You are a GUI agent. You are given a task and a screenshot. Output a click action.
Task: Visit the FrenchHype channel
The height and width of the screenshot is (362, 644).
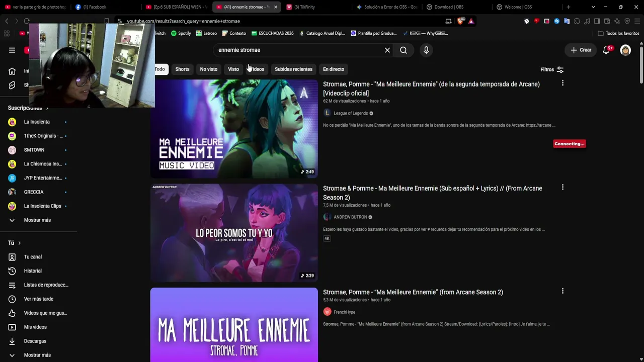[x=344, y=312]
